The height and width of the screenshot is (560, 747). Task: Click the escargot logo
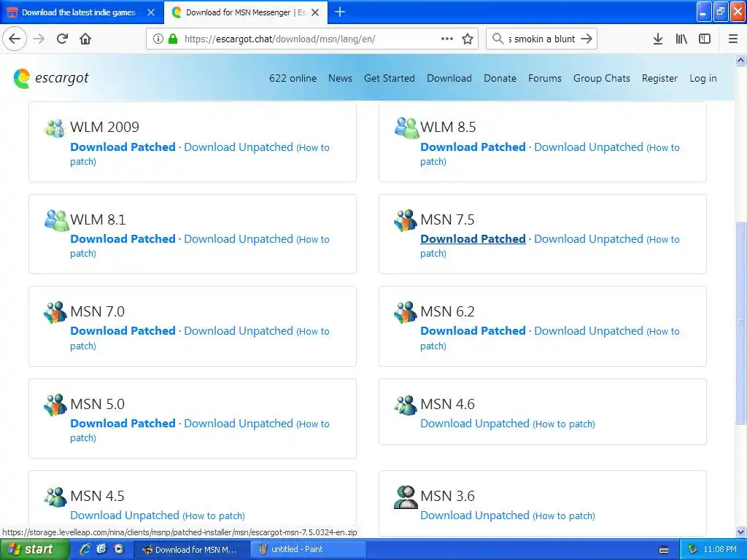tap(51, 78)
